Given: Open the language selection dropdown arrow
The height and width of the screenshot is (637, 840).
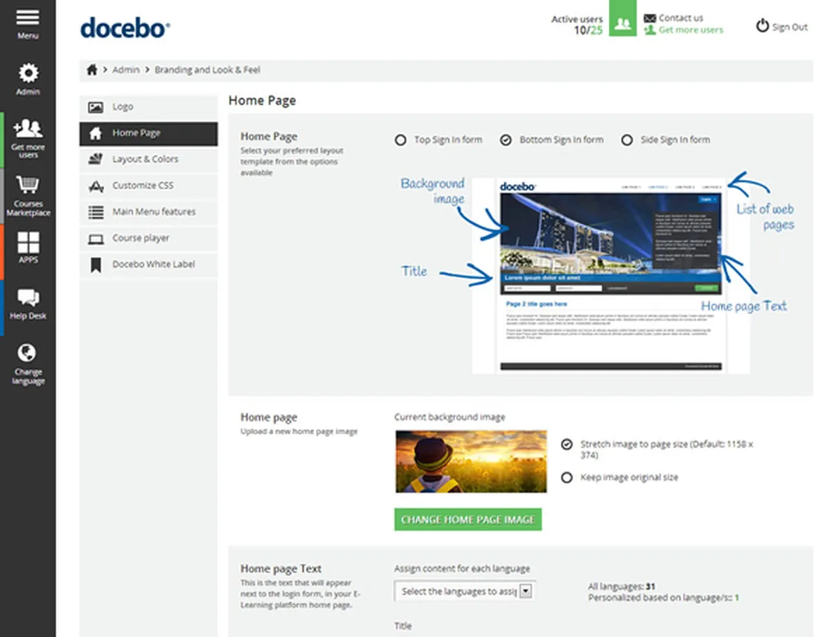Looking at the screenshot, I should (x=526, y=591).
